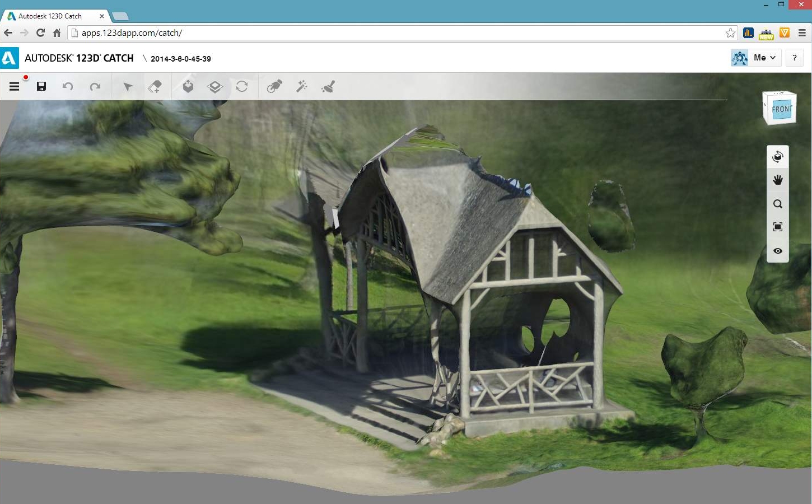Click project name 2014-3-6-0-45-39

[181, 59]
